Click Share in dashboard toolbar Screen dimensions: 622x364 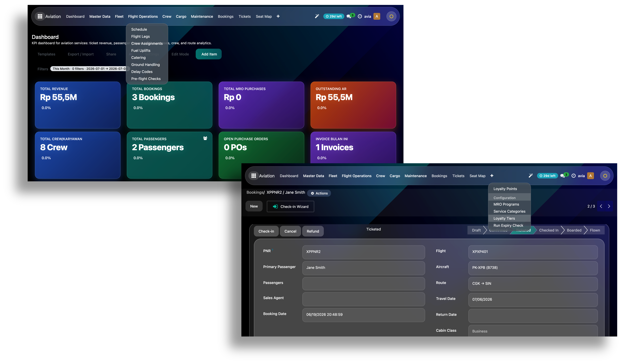click(x=111, y=54)
